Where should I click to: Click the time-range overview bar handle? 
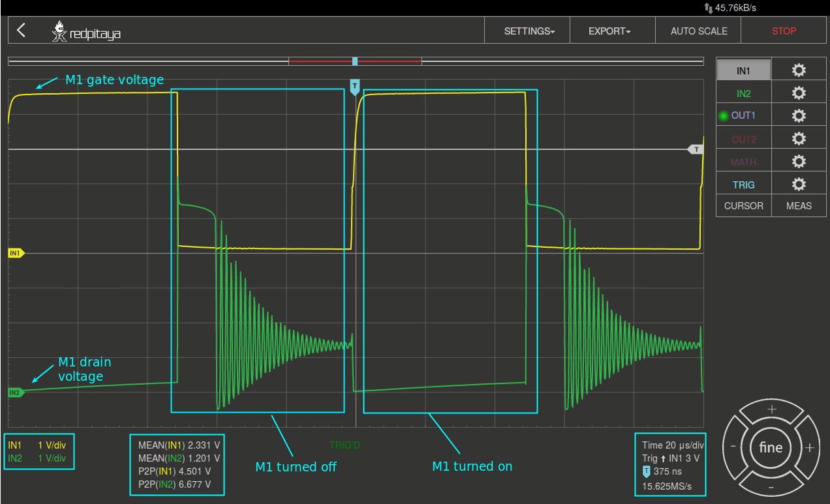coord(355,61)
